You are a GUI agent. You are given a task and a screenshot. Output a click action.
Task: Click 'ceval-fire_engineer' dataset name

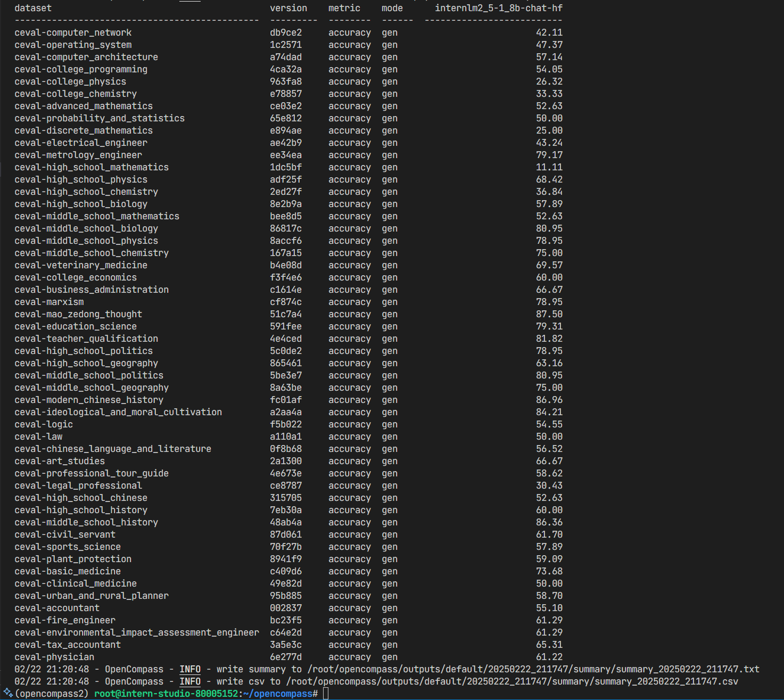(65, 620)
